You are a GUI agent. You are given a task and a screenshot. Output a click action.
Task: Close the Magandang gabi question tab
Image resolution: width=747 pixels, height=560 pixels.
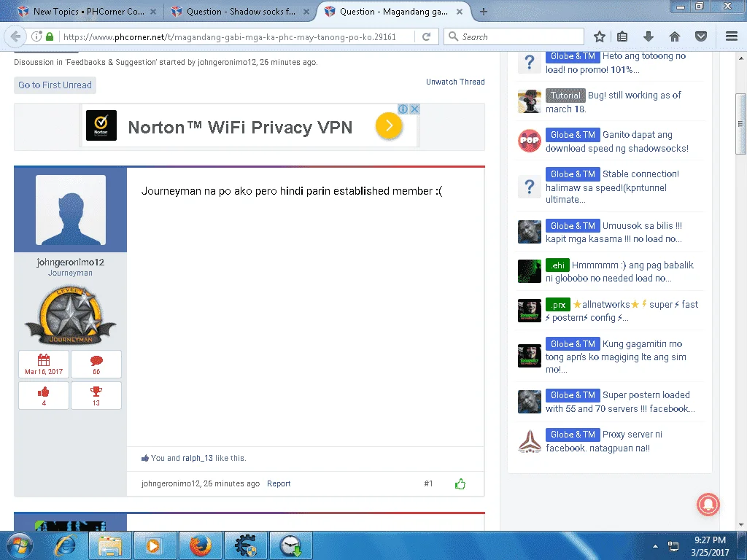tap(460, 12)
